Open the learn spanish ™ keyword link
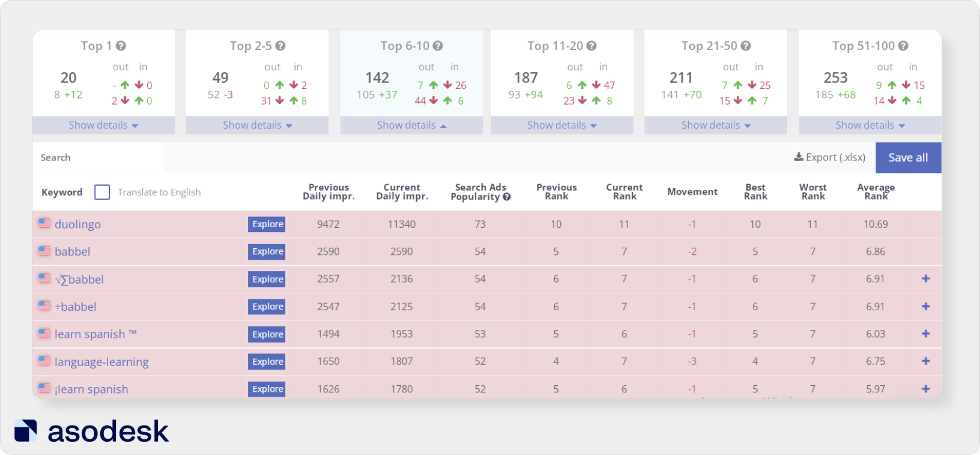This screenshot has width=980, height=455. 95,334
